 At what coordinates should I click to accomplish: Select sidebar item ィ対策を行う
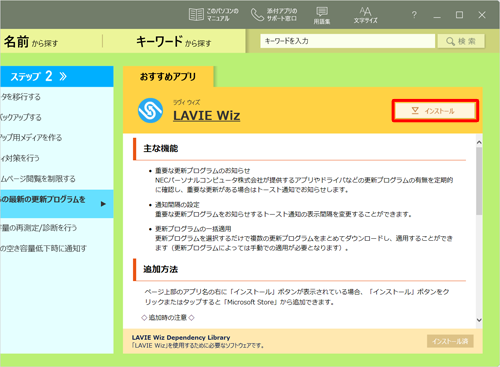coord(20,158)
